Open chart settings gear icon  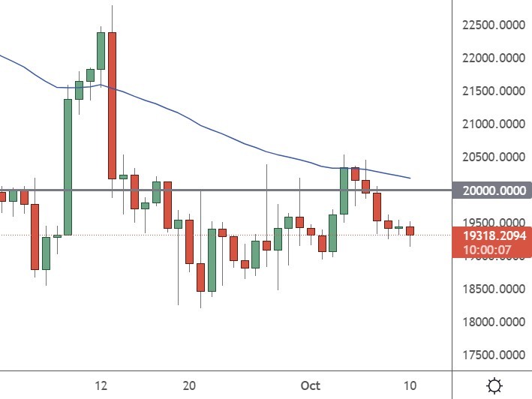coord(494,386)
